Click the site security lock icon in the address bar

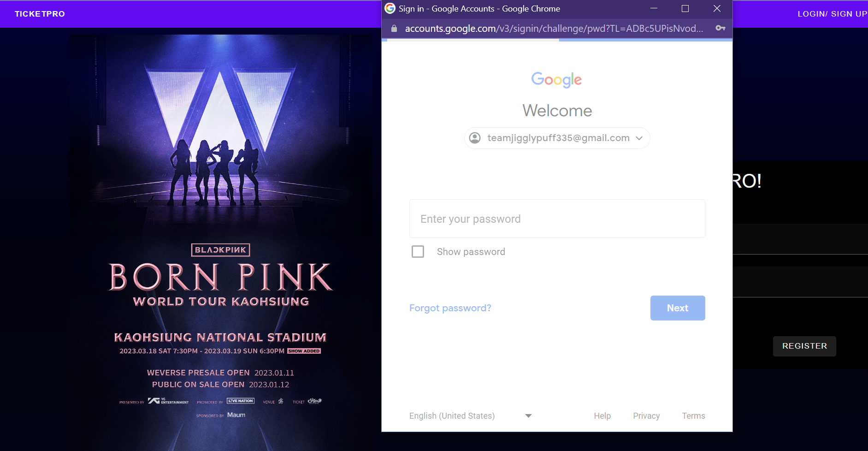394,29
